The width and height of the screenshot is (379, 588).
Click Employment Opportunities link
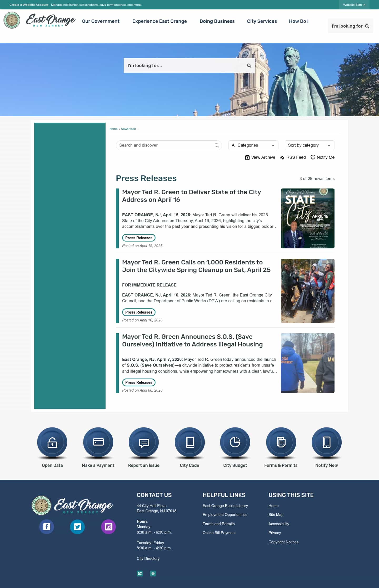pos(225,514)
